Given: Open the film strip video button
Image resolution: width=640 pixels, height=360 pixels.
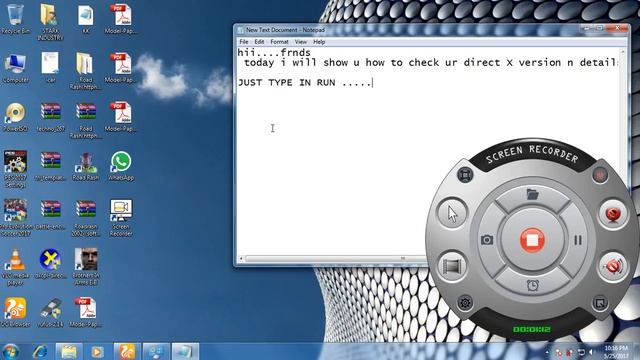Looking at the screenshot, I should pyautogui.click(x=452, y=266).
